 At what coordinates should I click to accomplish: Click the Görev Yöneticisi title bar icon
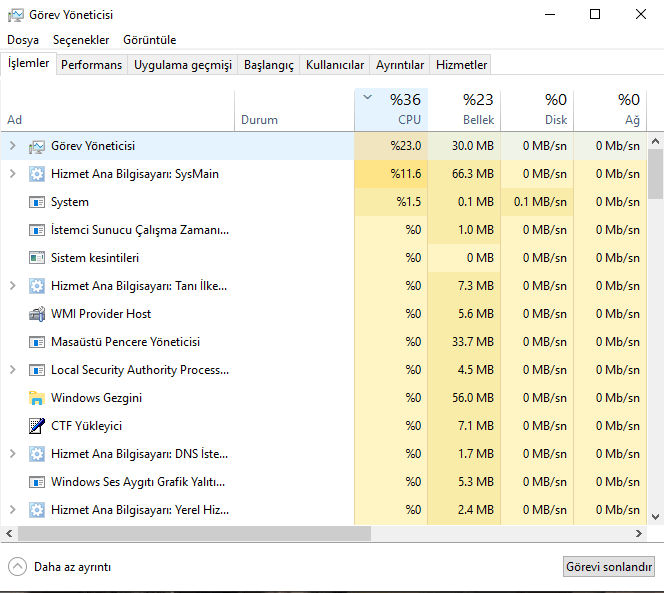click(x=16, y=15)
